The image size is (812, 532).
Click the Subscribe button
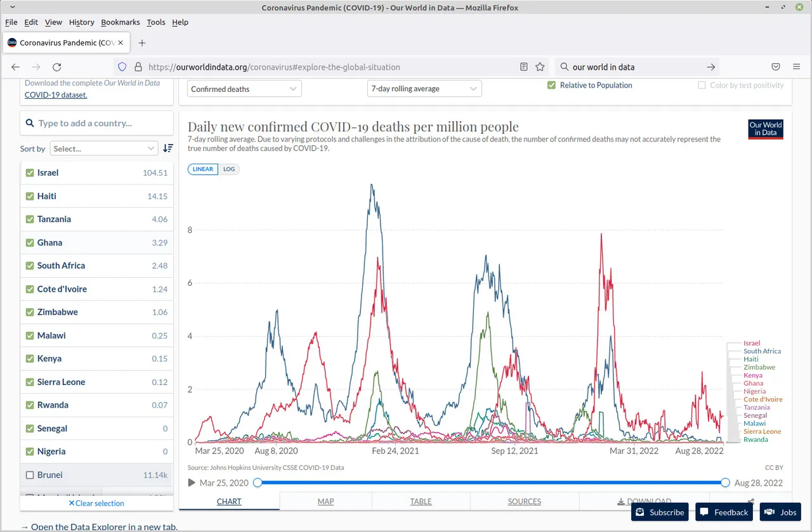pyautogui.click(x=660, y=512)
